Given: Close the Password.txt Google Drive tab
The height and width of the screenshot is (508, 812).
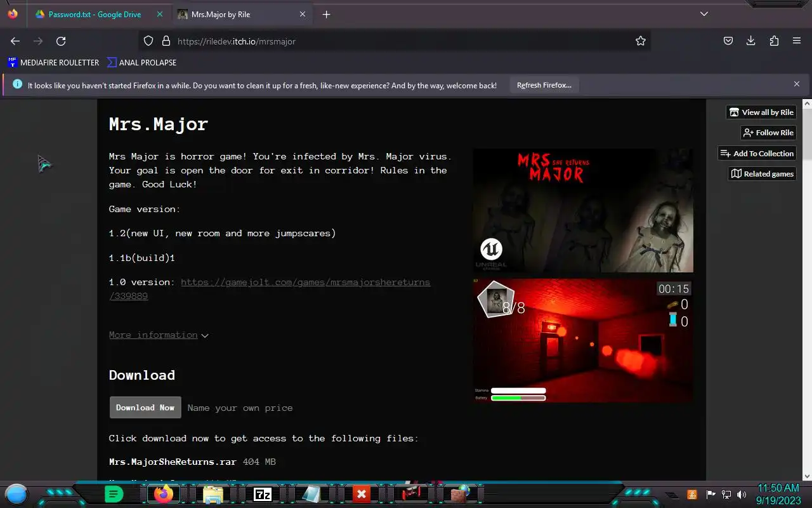Looking at the screenshot, I should (159, 14).
